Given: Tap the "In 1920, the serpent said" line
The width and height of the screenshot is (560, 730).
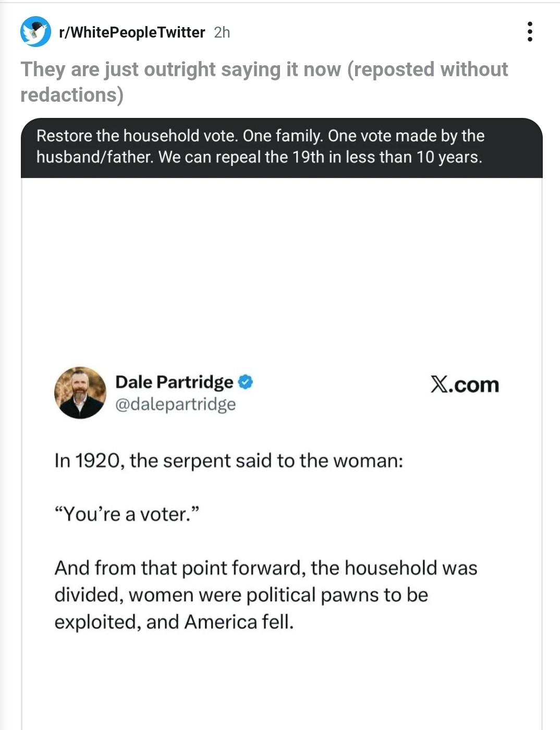Looking at the screenshot, I should point(228,461).
